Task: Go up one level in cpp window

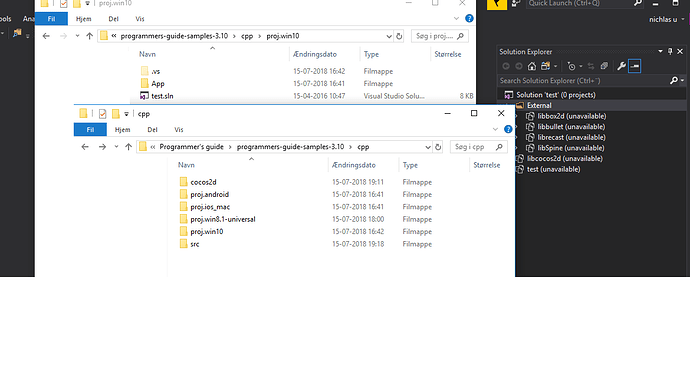Action: (x=128, y=147)
